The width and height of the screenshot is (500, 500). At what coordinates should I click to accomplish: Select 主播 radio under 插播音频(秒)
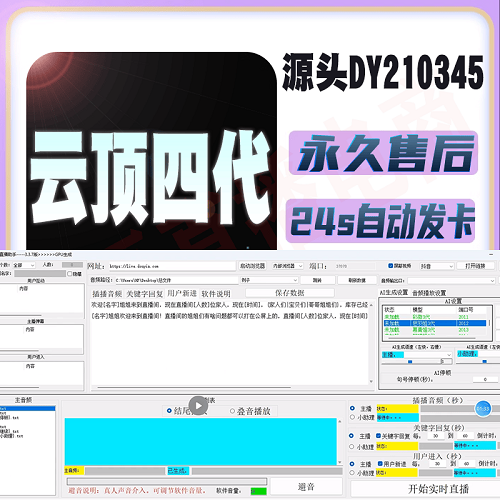(x=352, y=408)
